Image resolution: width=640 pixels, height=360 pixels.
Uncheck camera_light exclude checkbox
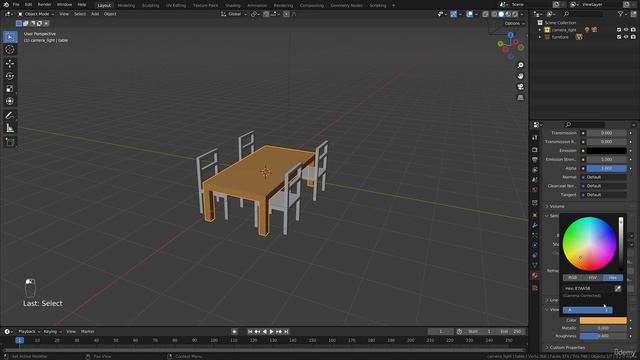tap(619, 30)
